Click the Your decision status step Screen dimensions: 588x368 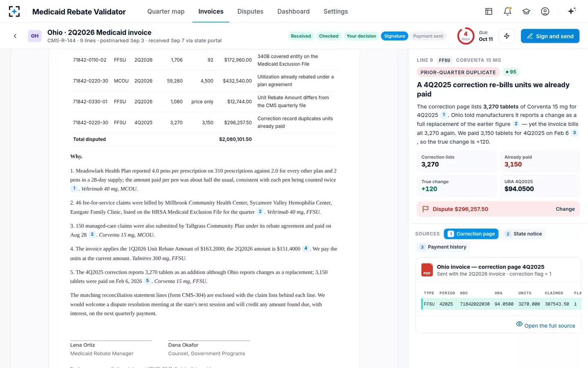361,36
